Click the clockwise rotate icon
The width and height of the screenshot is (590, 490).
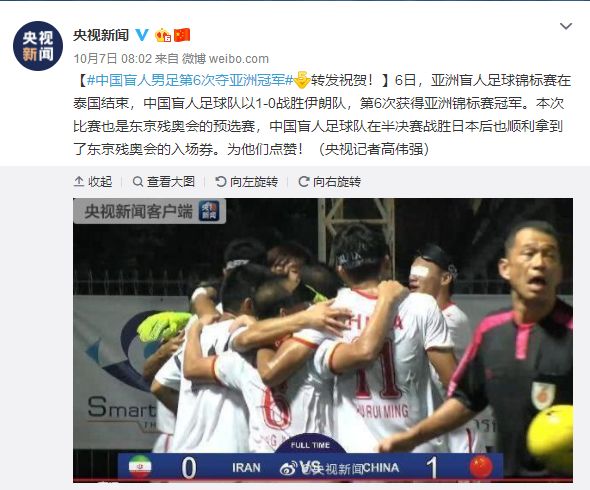click(304, 182)
